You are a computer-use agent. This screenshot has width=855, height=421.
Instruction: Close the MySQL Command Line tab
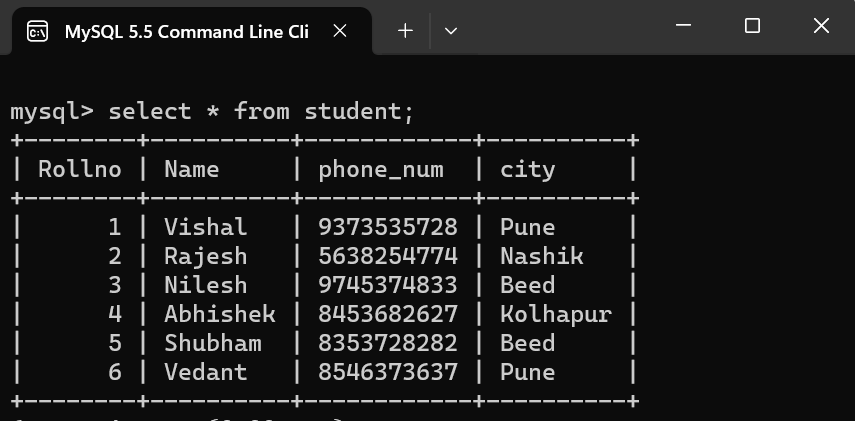point(340,31)
